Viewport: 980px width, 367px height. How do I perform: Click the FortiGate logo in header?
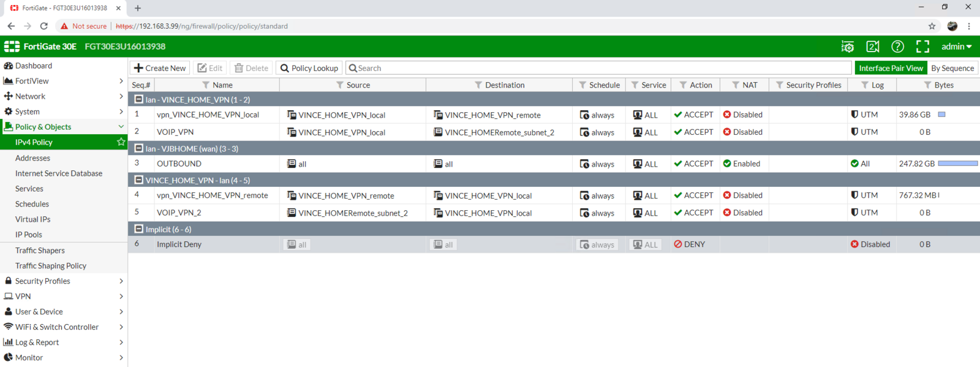point(12,47)
